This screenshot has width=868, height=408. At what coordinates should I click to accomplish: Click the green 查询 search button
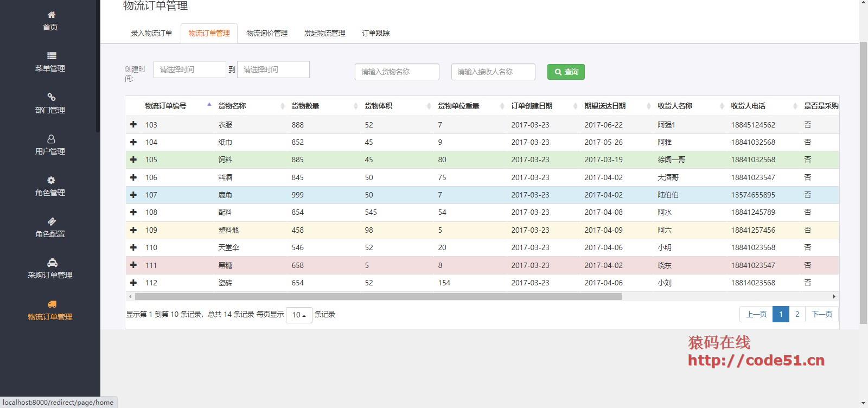click(566, 72)
